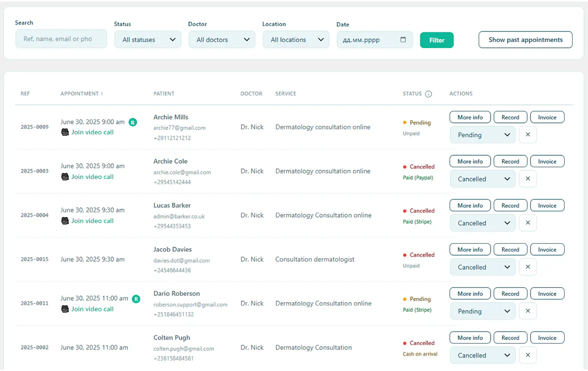Click the video camera icon for Archie Mills

click(x=65, y=132)
